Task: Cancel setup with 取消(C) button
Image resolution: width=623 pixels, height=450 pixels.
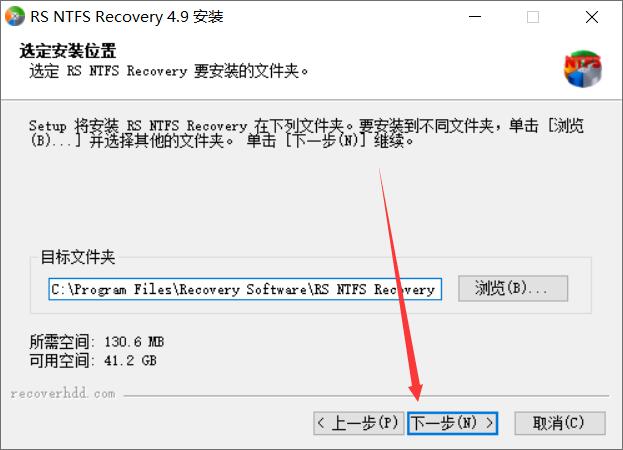Action: 559,423
